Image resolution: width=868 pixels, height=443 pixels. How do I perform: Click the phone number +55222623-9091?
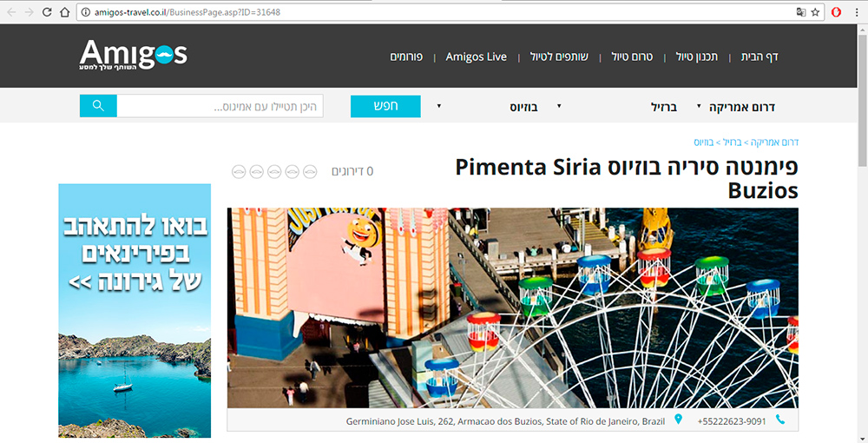[x=732, y=421]
